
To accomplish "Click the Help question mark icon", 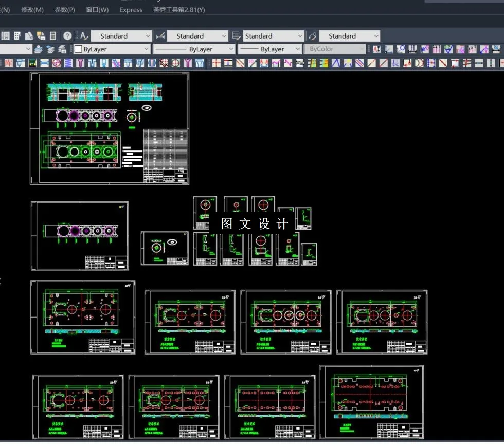I will [x=67, y=36].
